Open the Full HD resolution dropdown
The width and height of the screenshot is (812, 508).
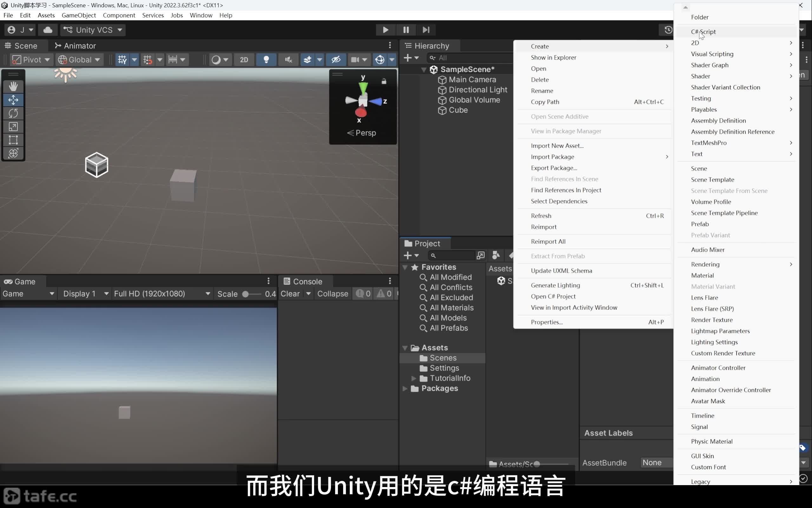(x=162, y=294)
